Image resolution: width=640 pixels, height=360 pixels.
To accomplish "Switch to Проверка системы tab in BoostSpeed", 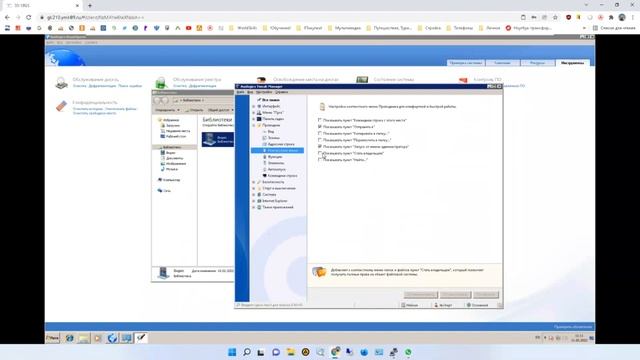I will (x=465, y=63).
